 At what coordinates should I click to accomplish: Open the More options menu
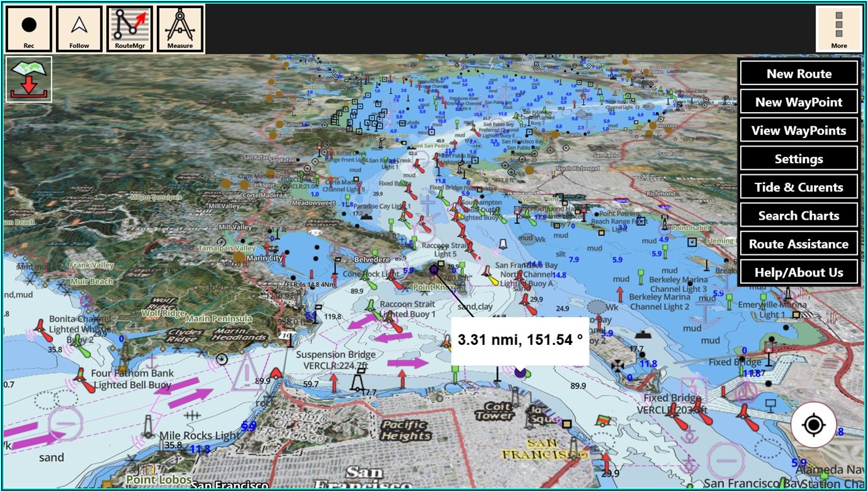click(x=838, y=29)
